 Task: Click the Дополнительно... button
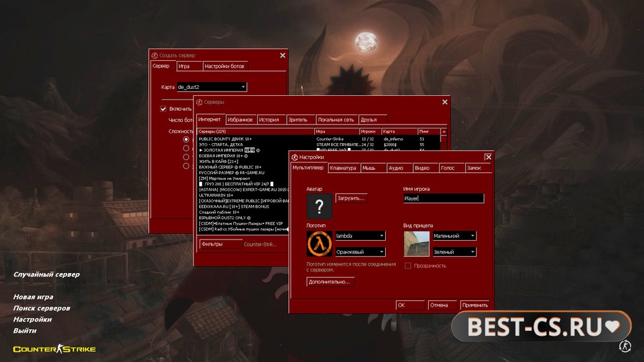click(330, 282)
